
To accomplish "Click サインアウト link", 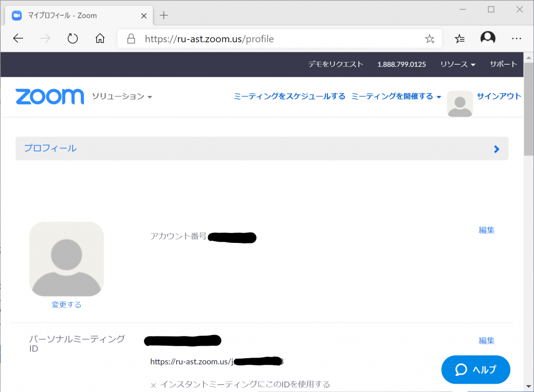I will click(x=499, y=96).
